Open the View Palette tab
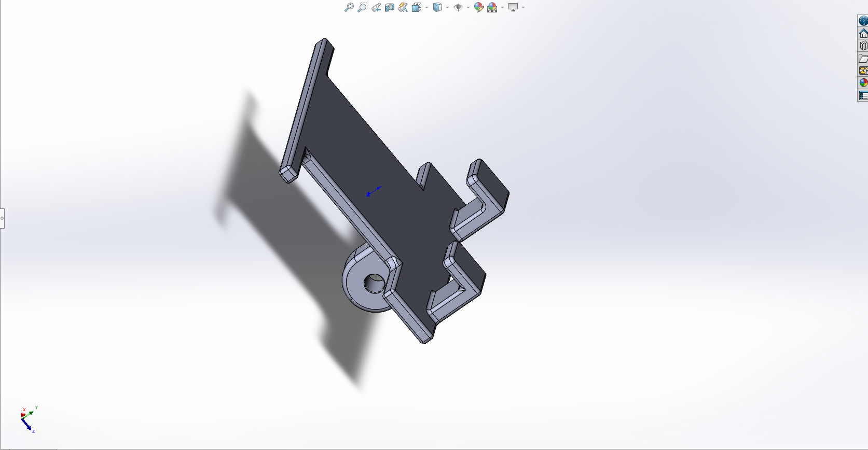This screenshot has height=450, width=868. coord(863,71)
